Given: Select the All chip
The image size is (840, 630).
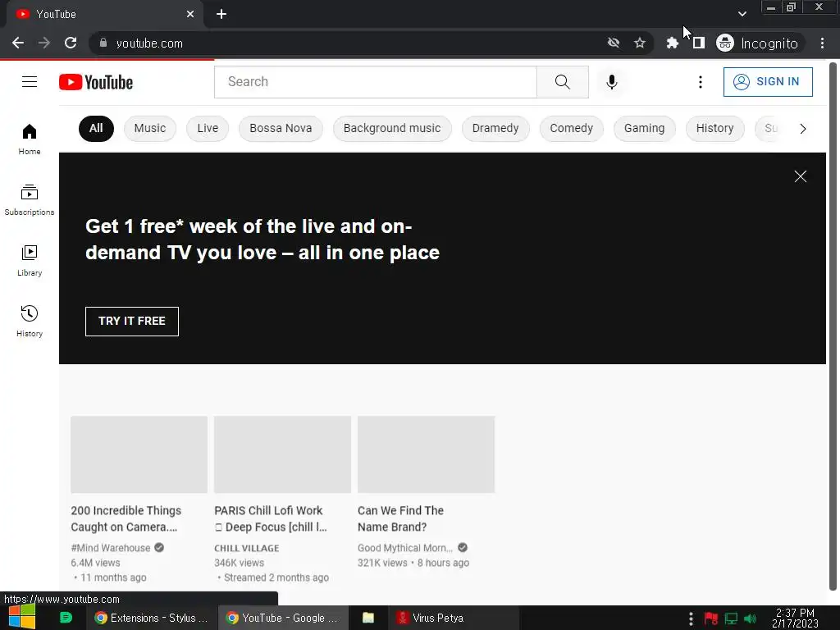Looking at the screenshot, I should click(x=96, y=129).
